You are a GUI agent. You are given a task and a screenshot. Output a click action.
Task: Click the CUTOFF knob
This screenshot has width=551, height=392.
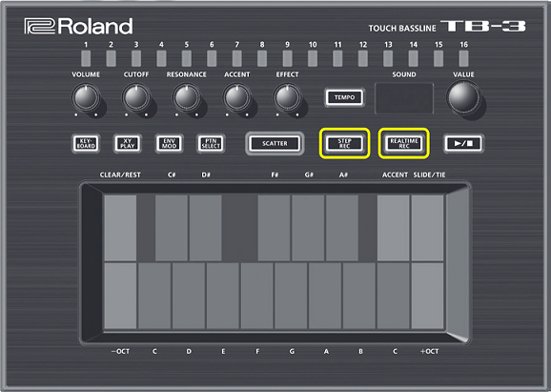(x=136, y=97)
